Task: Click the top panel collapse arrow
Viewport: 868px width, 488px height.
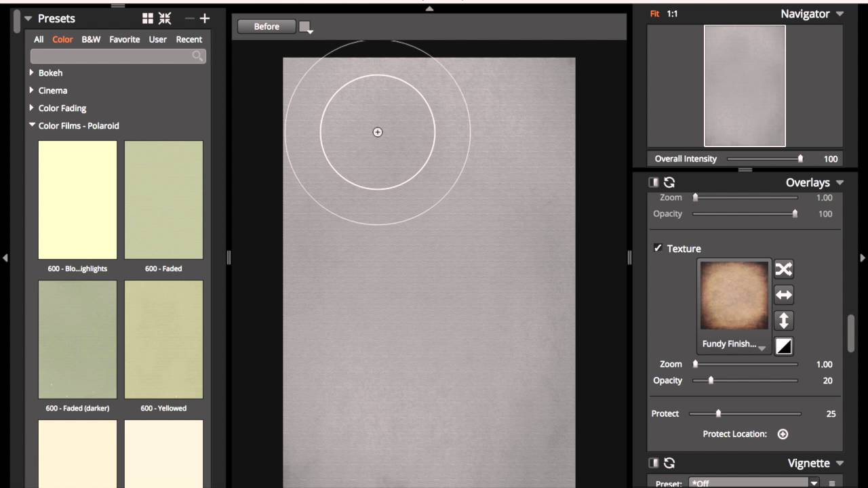Action: pos(429,8)
